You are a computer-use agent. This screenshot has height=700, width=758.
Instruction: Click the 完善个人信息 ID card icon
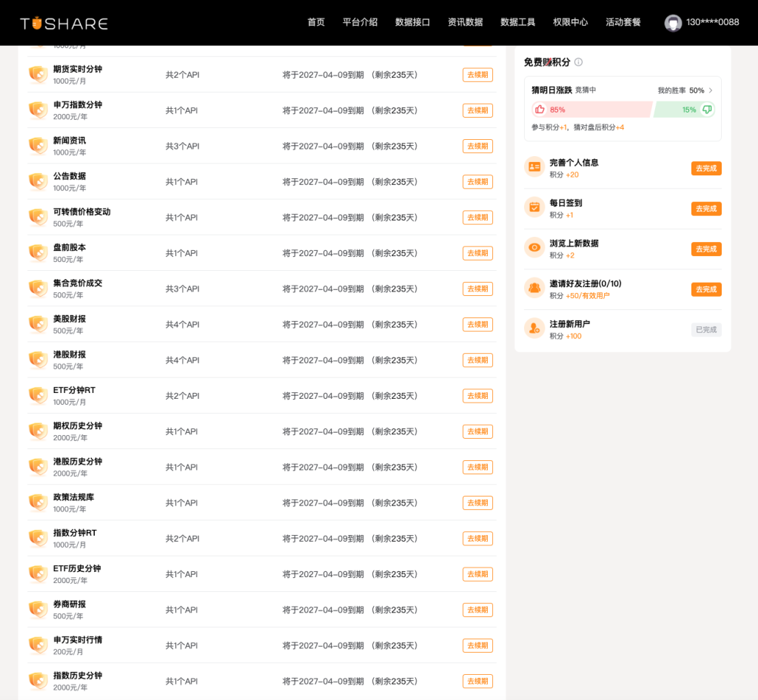click(534, 167)
